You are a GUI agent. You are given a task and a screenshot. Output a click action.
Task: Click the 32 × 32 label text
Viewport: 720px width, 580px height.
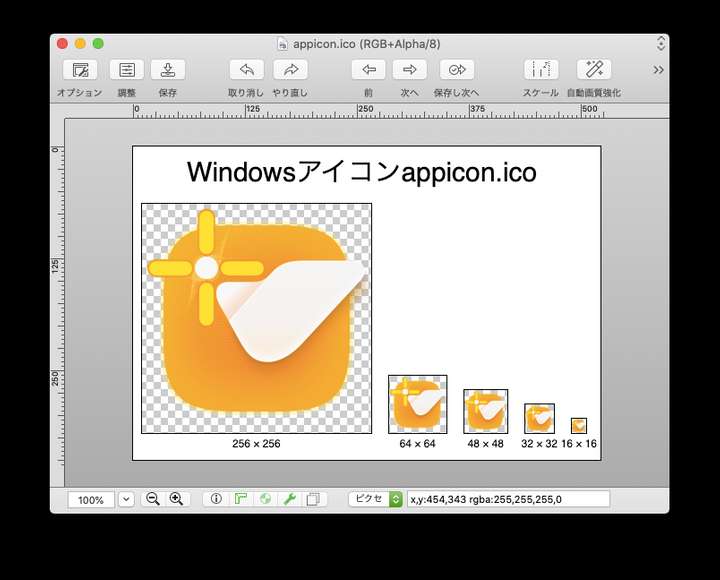(x=539, y=444)
